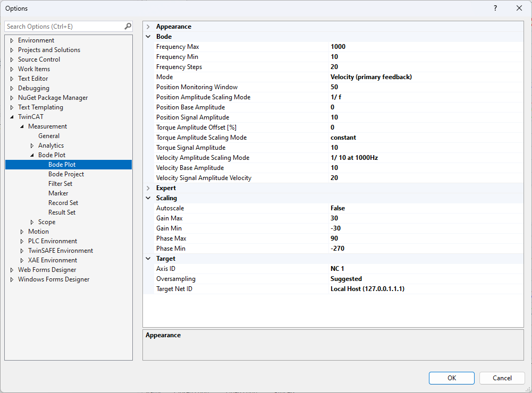The height and width of the screenshot is (393, 532).
Task: Click the OK button
Action: coord(452,378)
